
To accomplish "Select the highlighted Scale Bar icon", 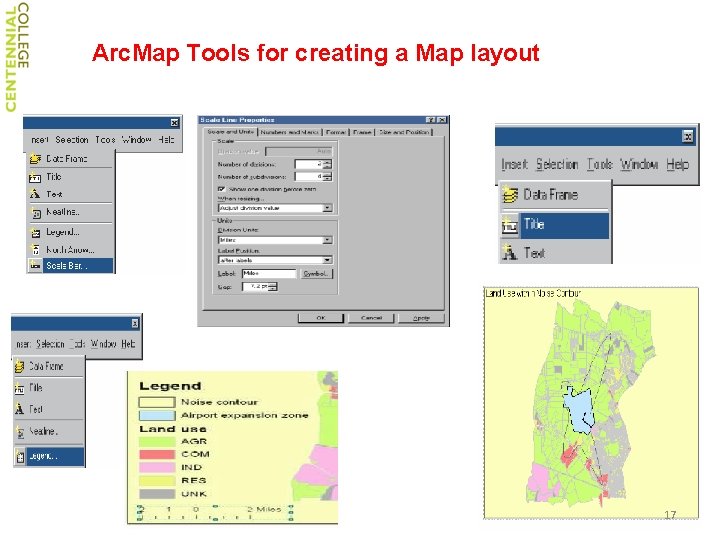I will coord(35,265).
